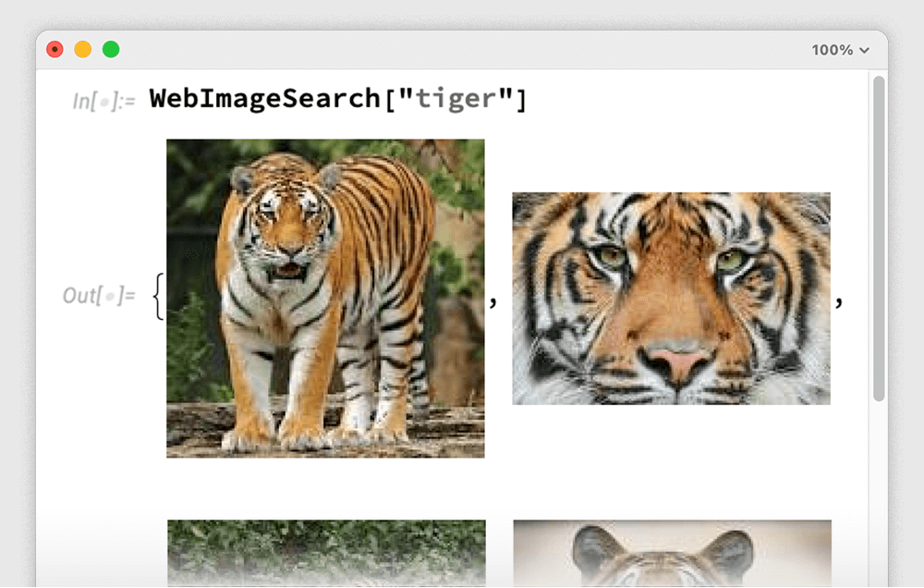Click the comma after the tiger face image
Image resolution: width=924 pixels, height=588 pixels.
coord(839,302)
